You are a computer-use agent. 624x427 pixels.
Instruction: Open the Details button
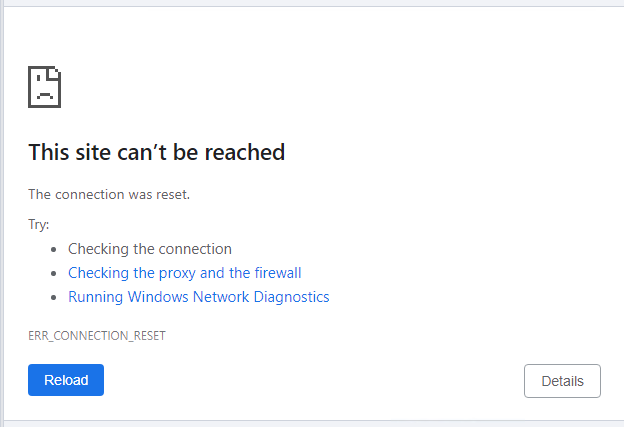tap(562, 381)
